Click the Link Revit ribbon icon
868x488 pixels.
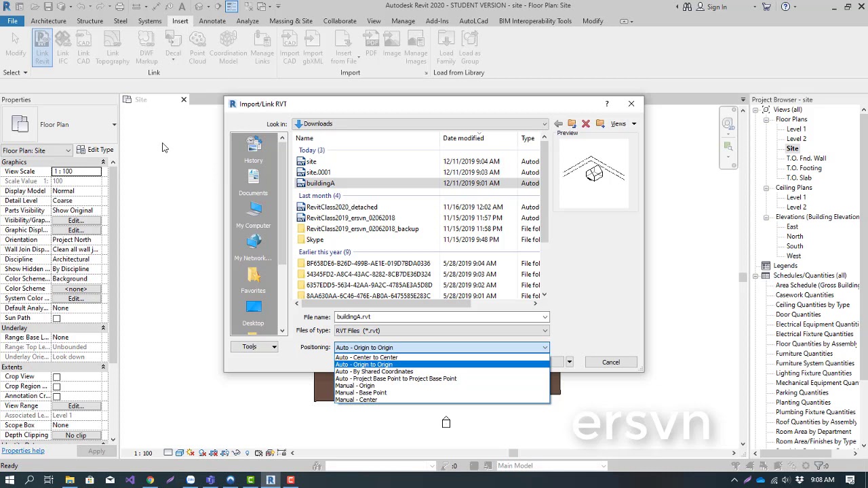(x=42, y=47)
